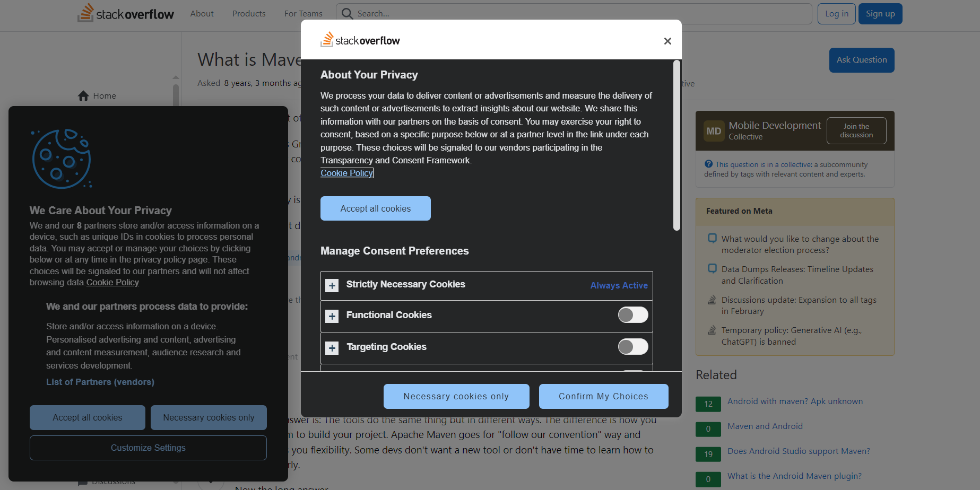The height and width of the screenshot is (490, 980).
Task: Open moderator election process meta post
Action: (800, 244)
